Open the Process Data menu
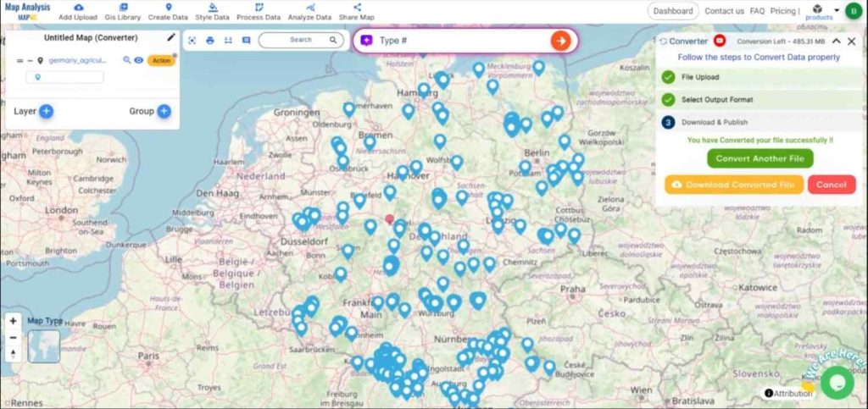The height and width of the screenshot is (409, 868). click(259, 11)
